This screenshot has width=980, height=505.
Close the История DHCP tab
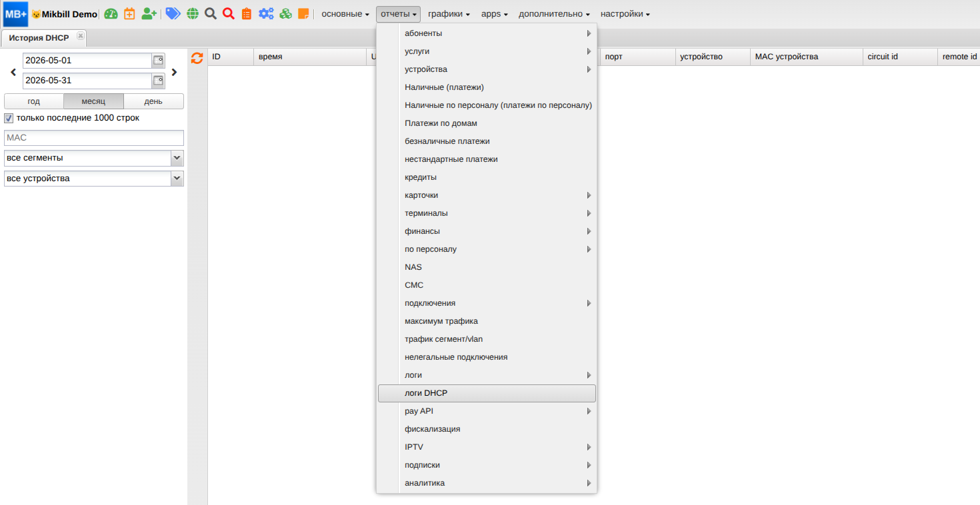point(81,36)
